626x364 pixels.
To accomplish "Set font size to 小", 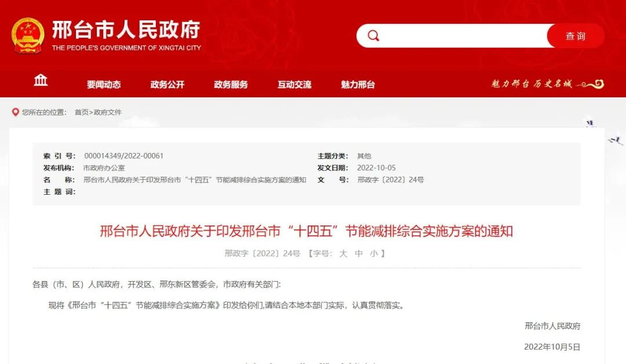I will pyautogui.click(x=373, y=253).
